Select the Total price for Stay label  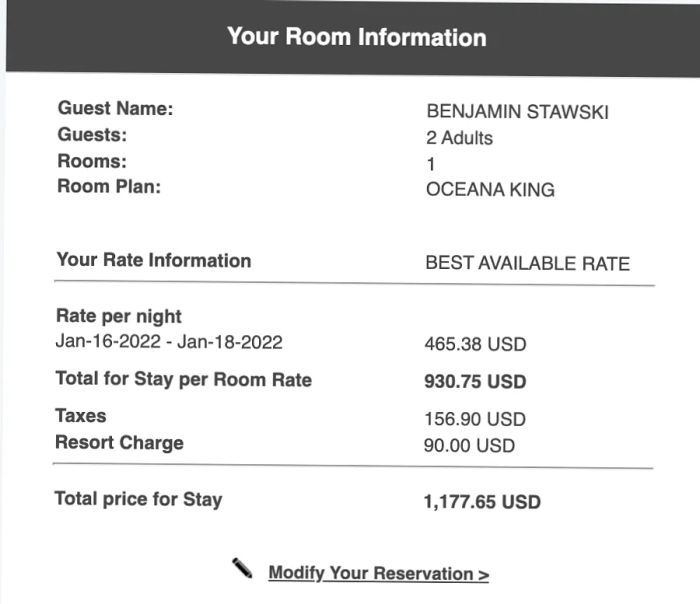pyautogui.click(x=138, y=499)
